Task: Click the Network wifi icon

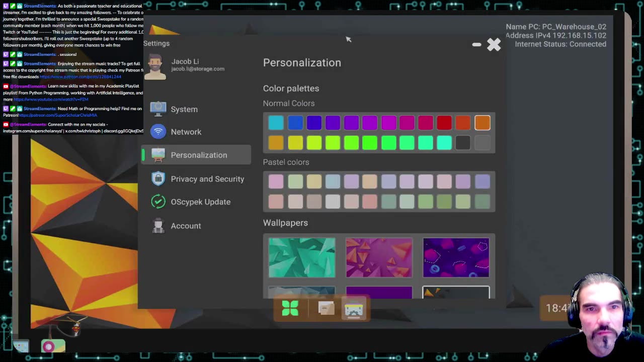Action: [158, 132]
